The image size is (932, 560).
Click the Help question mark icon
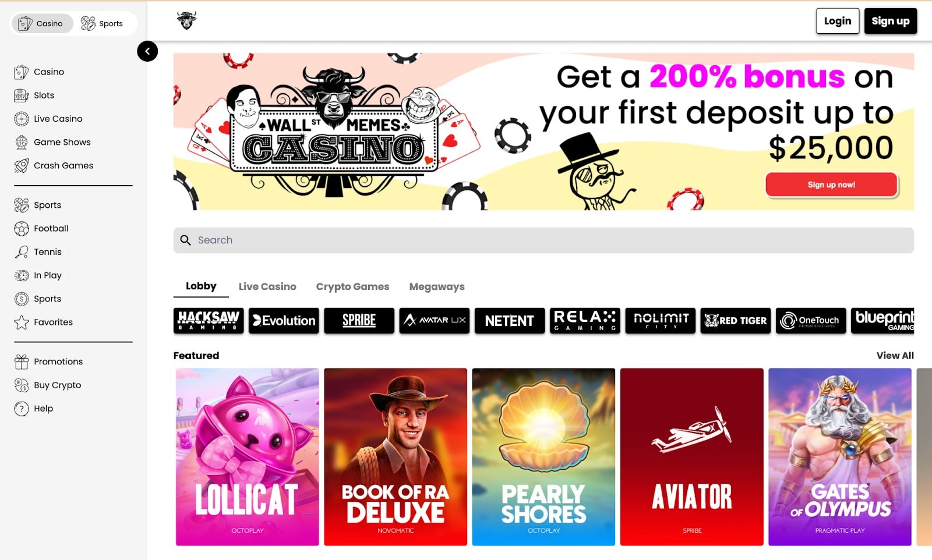coord(22,409)
